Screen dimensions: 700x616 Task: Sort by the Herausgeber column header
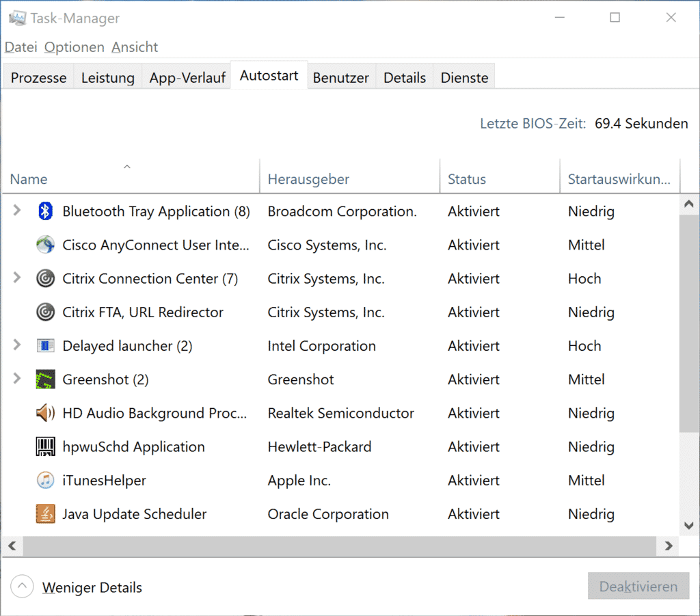click(349, 176)
